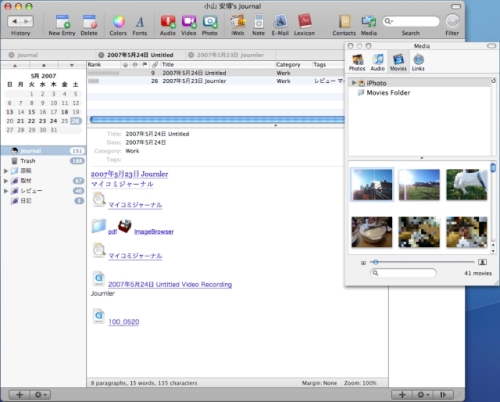Select the white dog movie thumbnail
500x402 pixels.
[467, 185]
